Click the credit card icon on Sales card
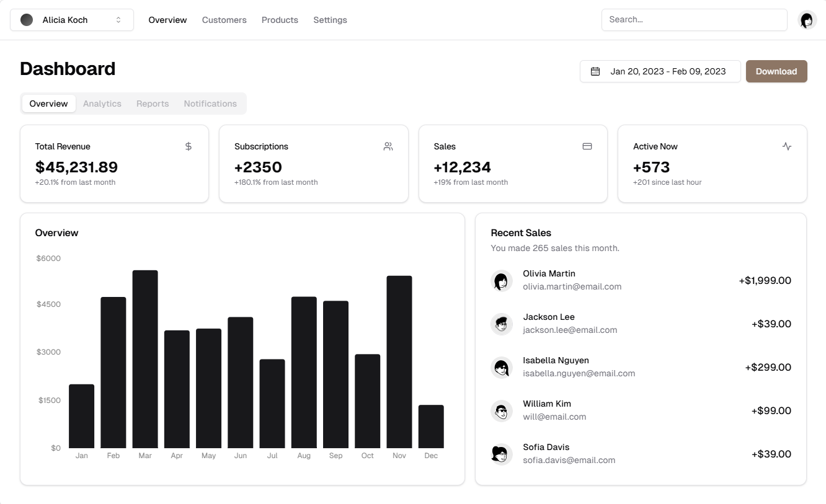826x504 pixels. pos(587,146)
